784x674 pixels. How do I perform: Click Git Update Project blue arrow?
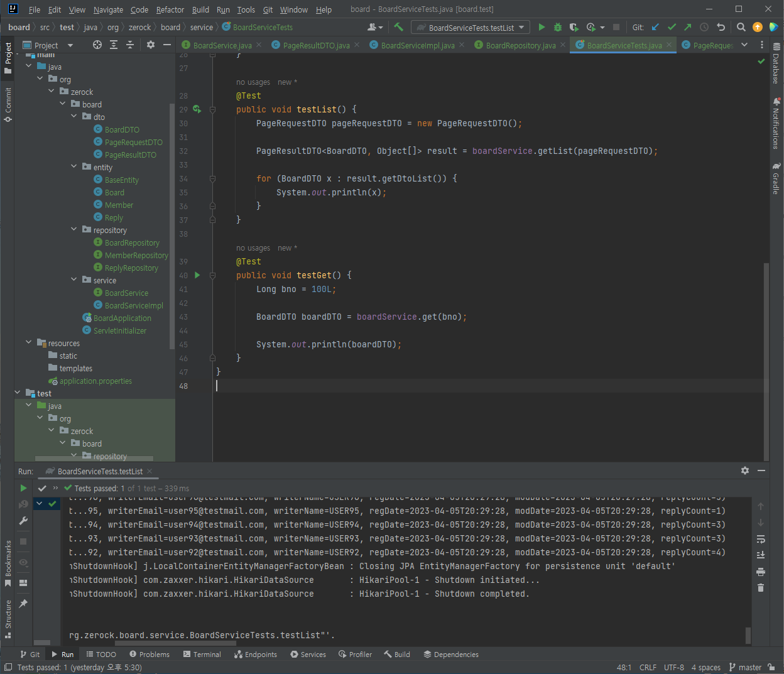(655, 27)
